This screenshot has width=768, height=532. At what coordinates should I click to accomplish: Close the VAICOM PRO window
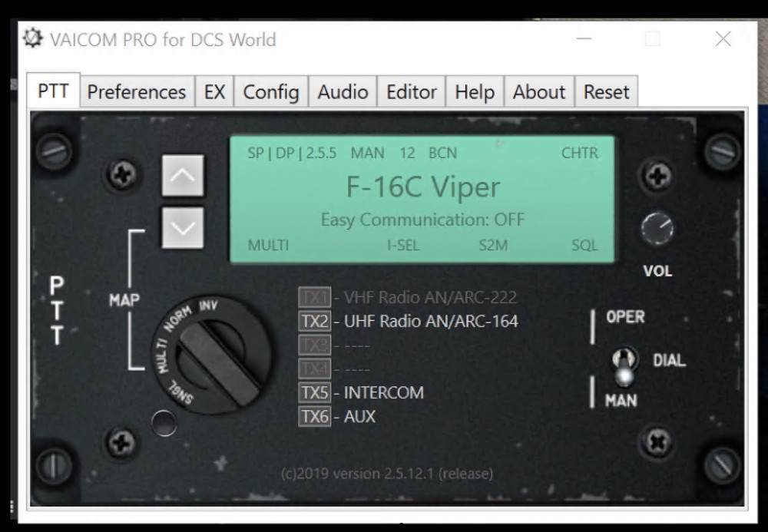point(723,38)
